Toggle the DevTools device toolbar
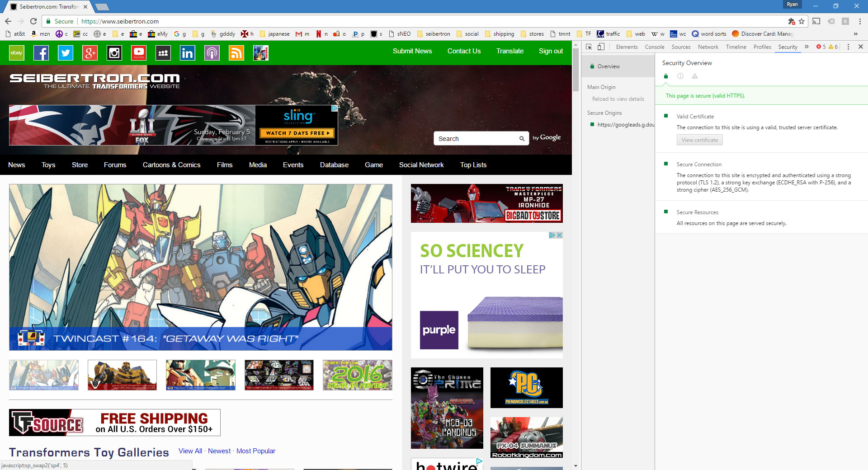868x470 pixels. 601,47
